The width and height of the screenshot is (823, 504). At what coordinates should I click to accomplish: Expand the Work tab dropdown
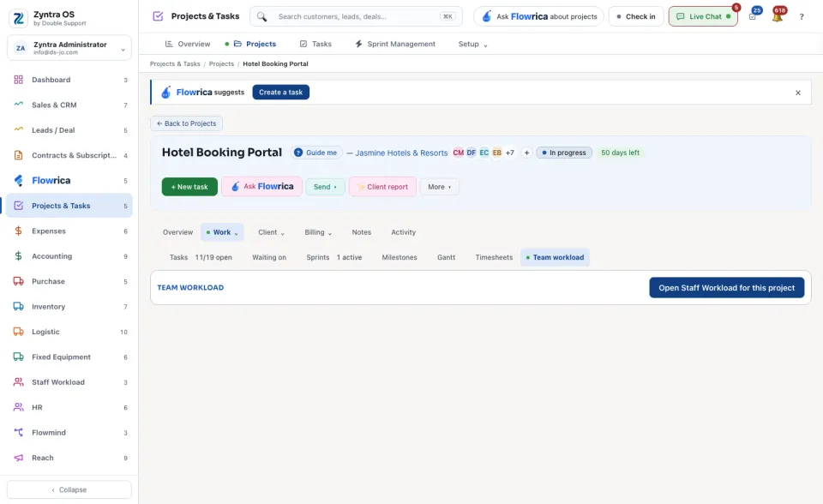pos(222,232)
